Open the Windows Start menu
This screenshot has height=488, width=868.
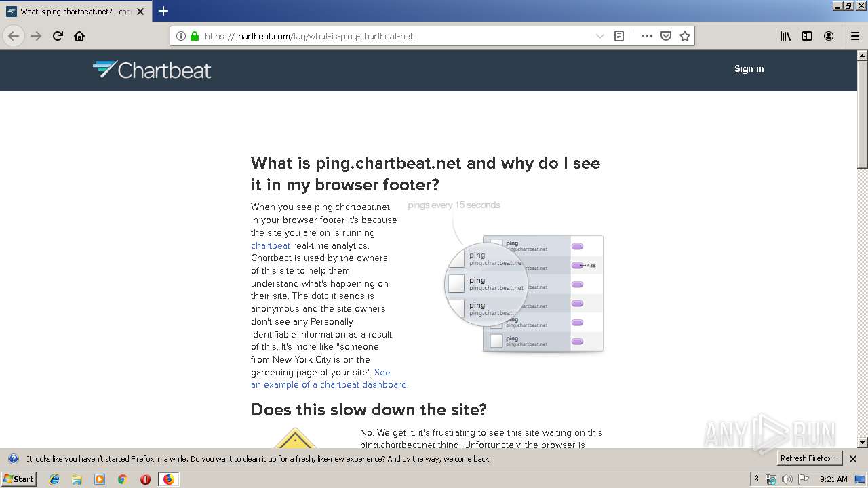[x=19, y=479]
